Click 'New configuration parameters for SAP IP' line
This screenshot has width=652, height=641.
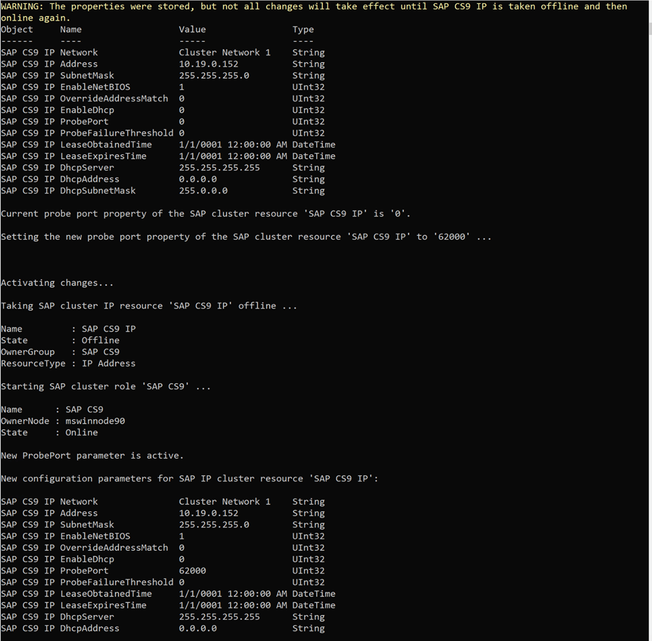pyautogui.click(x=190, y=479)
